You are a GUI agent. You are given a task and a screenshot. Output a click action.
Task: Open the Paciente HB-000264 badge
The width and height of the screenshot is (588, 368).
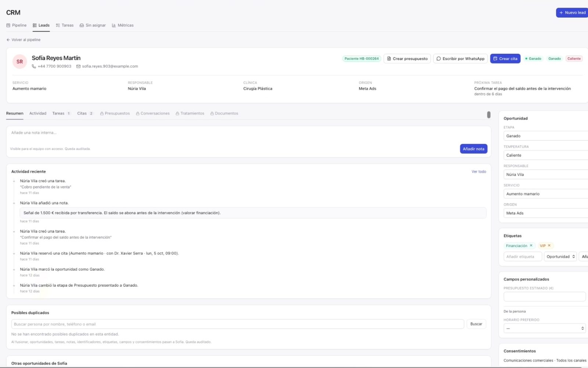362,59
